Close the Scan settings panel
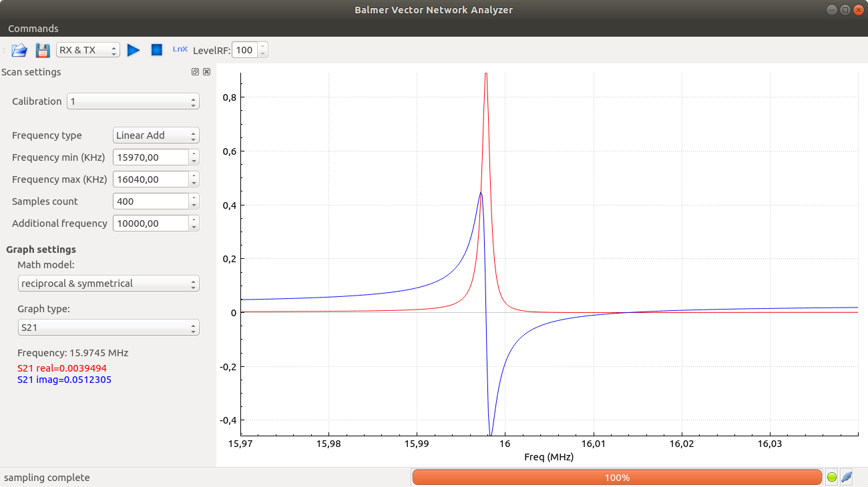The image size is (868, 487). click(206, 72)
